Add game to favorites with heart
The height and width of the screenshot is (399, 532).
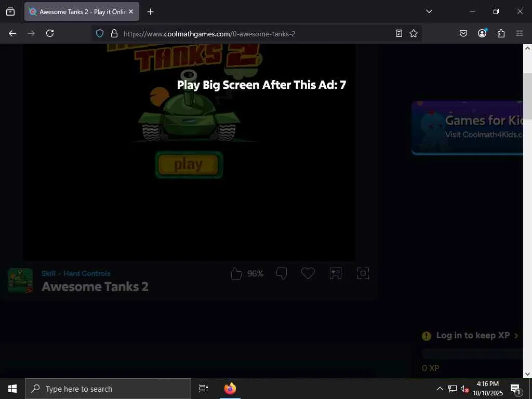pos(308,273)
